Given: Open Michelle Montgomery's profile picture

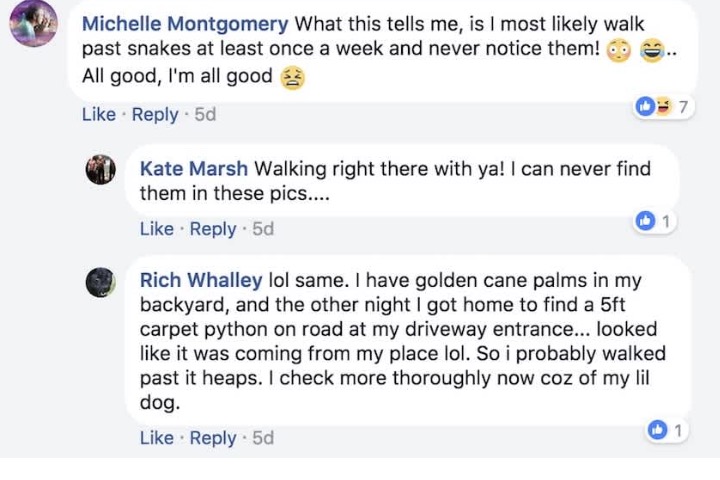Looking at the screenshot, I should [x=33, y=22].
